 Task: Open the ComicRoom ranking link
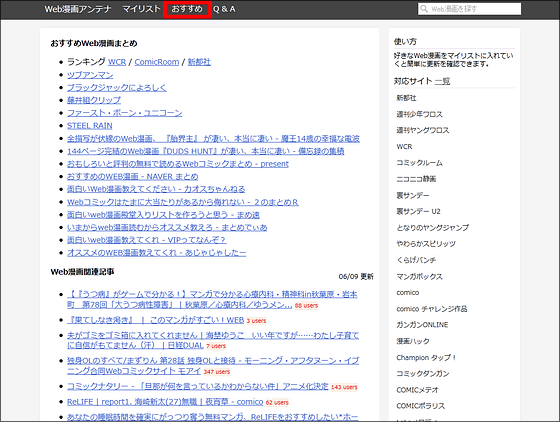coord(157,62)
